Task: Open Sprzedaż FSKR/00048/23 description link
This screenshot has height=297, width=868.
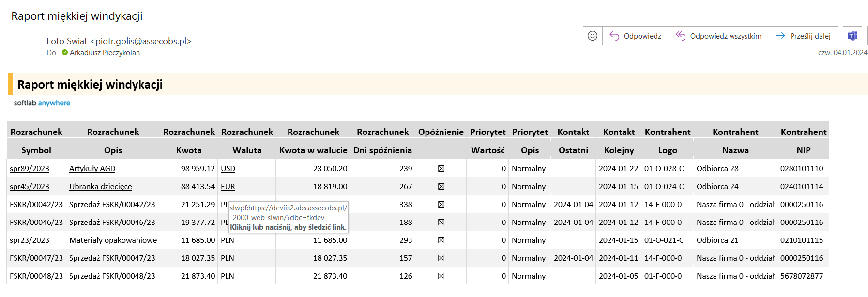Action: (112, 276)
